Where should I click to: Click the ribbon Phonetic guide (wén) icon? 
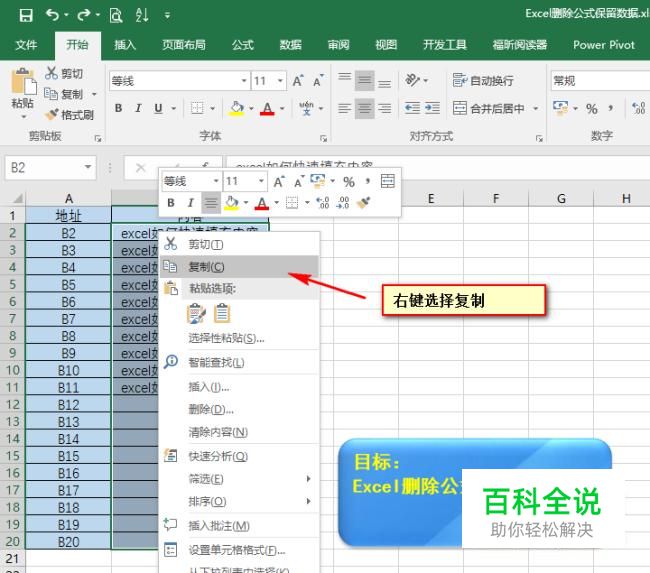click(306, 108)
